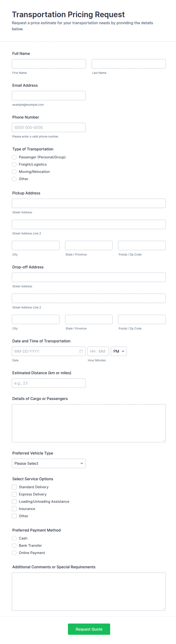Screen dimensions: 176x644
Task: Click the Request Quote button
Action: click(x=89, y=629)
